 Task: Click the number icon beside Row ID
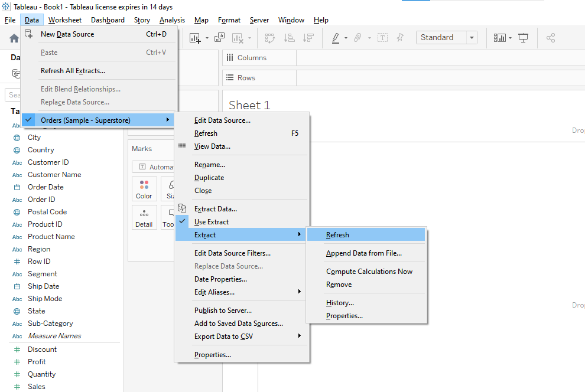click(17, 262)
